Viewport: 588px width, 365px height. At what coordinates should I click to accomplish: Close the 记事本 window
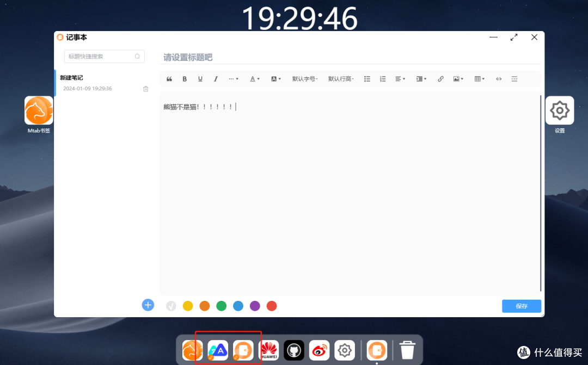535,37
